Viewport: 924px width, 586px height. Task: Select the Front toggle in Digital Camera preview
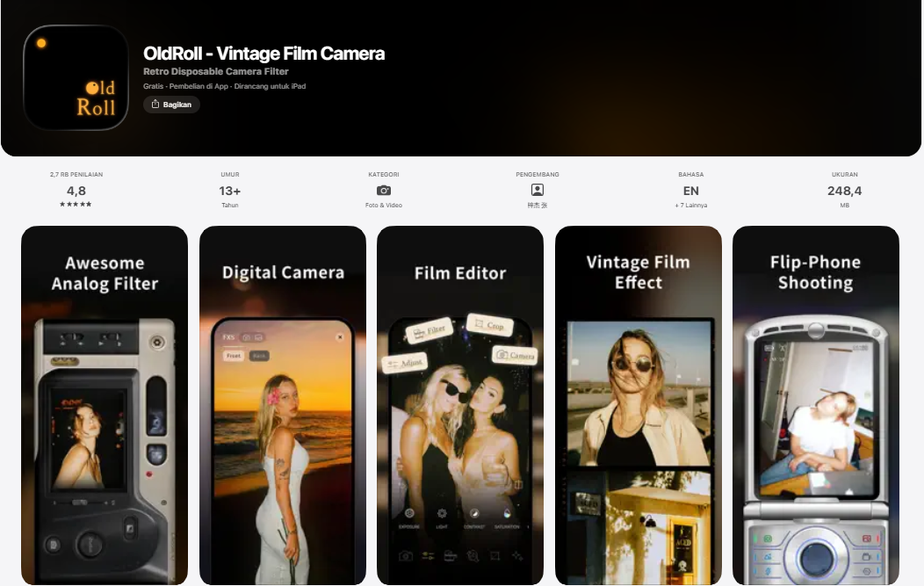click(x=234, y=356)
